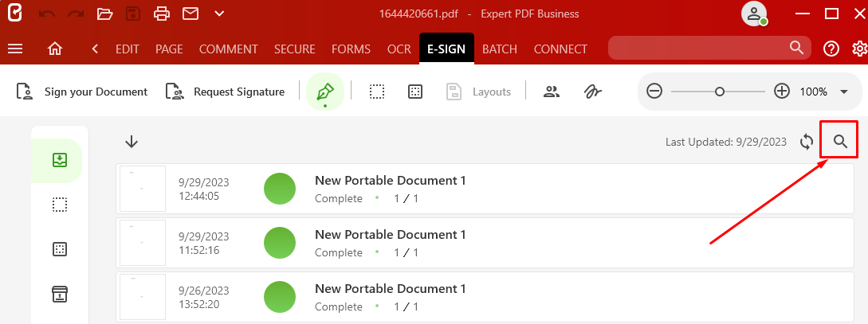868x324 pixels.
Task: Click green status circle of 13:52:20 row
Action: coord(280,297)
